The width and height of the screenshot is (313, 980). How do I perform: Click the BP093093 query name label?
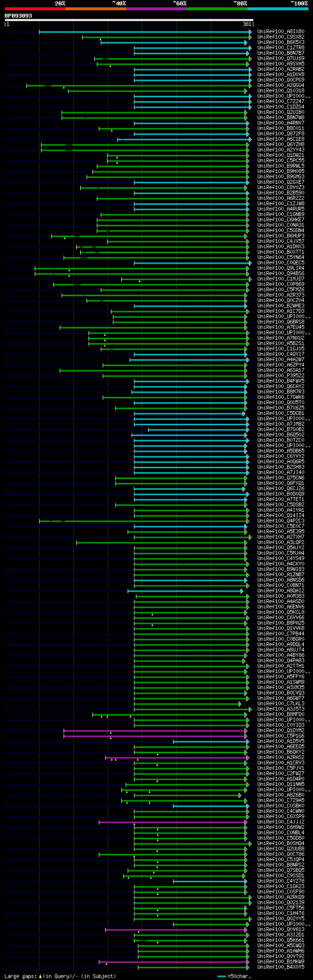pos(19,16)
